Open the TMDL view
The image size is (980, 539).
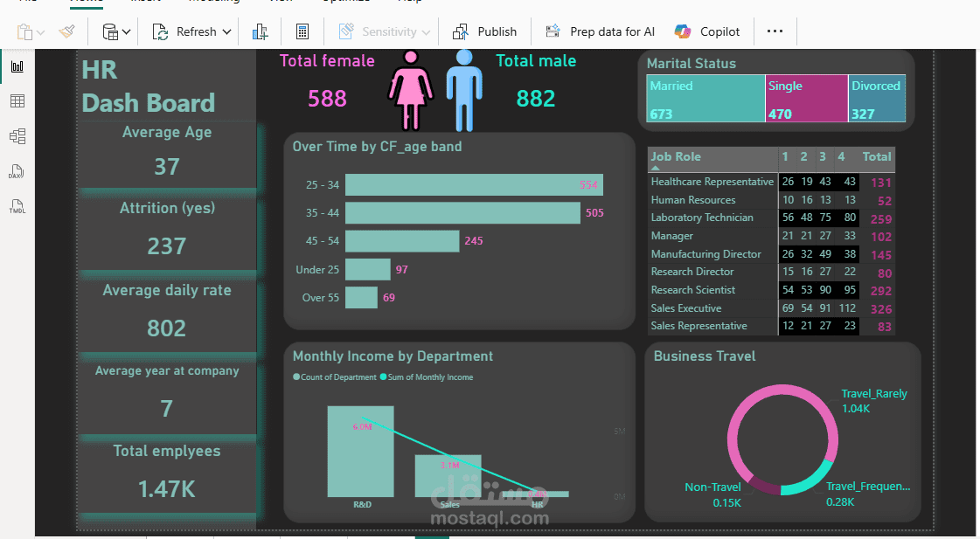click(x=17, y=206)
